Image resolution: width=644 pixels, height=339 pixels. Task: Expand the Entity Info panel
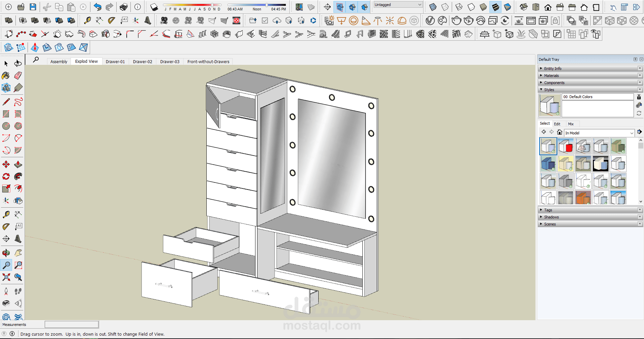pyautogui.click(x=553, y=69)
